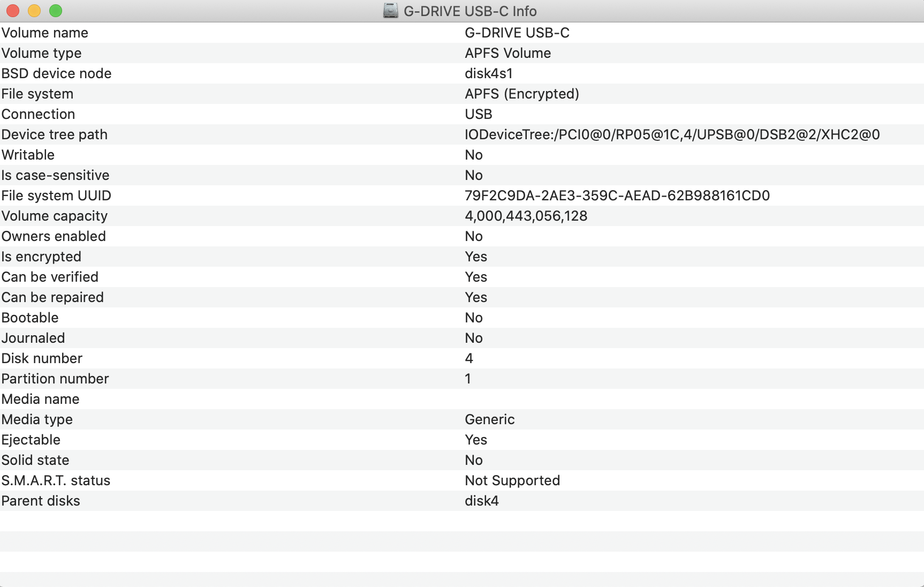924x587 pixels.
Task: Click 'No' next to Solid state
Action: coord(474,460)
